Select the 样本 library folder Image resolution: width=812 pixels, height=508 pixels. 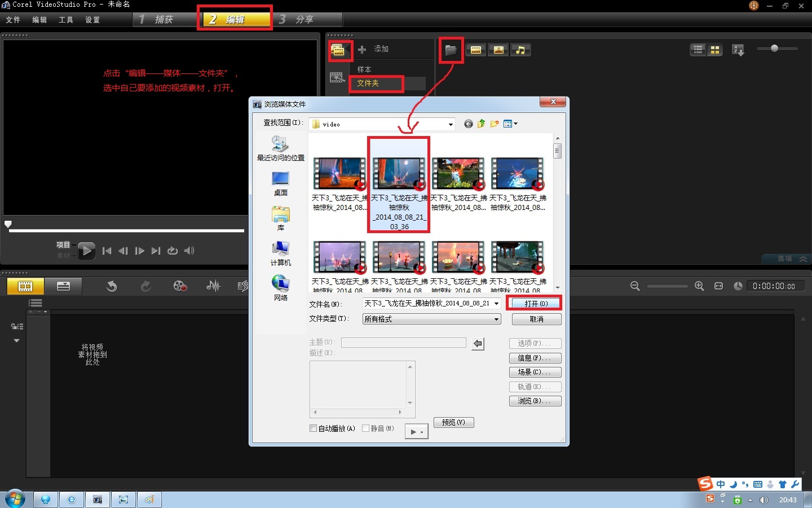pyautogui.click(x=364, y=69)
